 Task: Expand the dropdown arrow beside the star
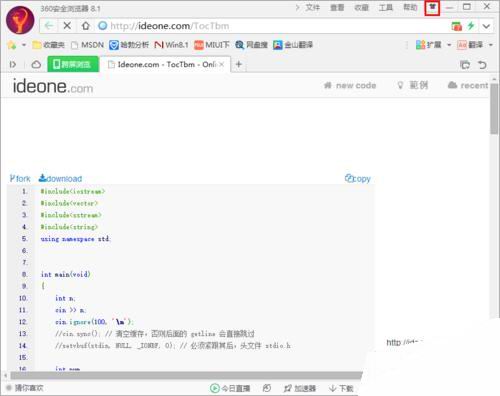click(24, 45)
